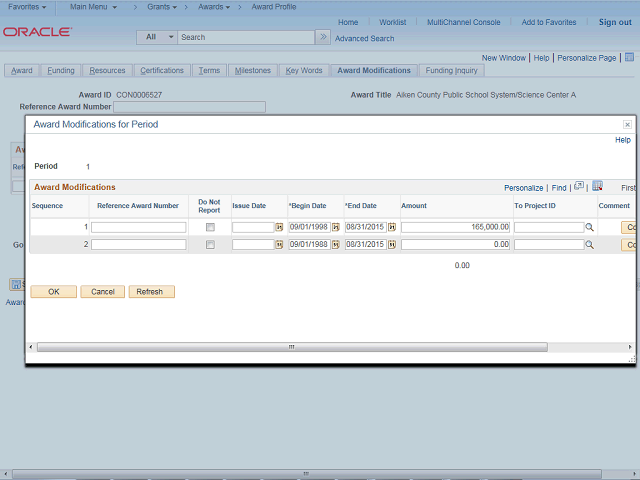640x480 pixels.
Task: Select the Milestones tab
Action: (252, 71)
